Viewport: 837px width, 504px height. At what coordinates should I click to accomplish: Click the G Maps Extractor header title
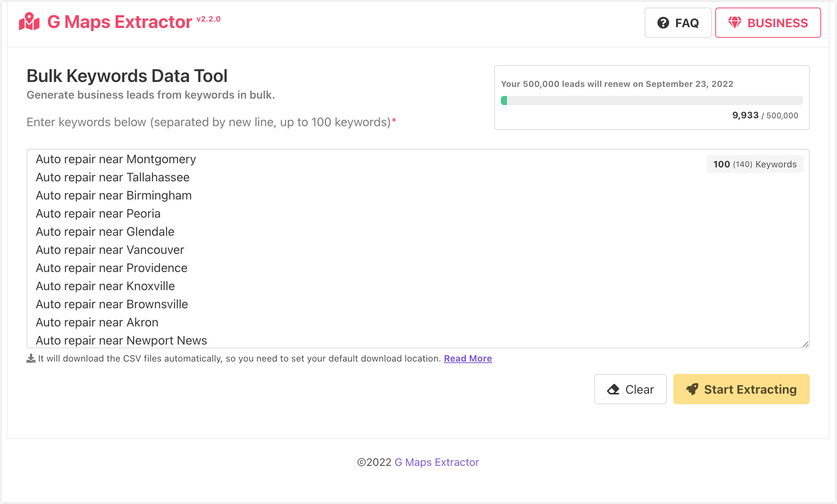click(x=119, y=22)
